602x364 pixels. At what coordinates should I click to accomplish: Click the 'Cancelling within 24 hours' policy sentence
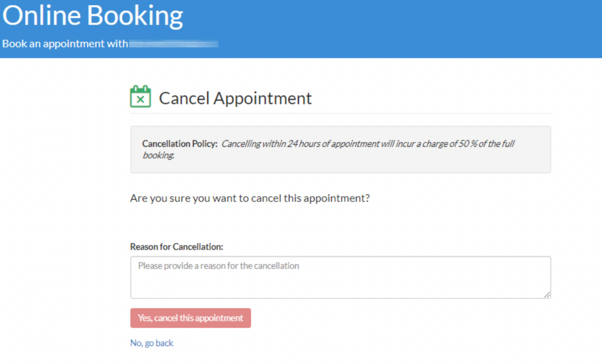click(x=328, y=149)
